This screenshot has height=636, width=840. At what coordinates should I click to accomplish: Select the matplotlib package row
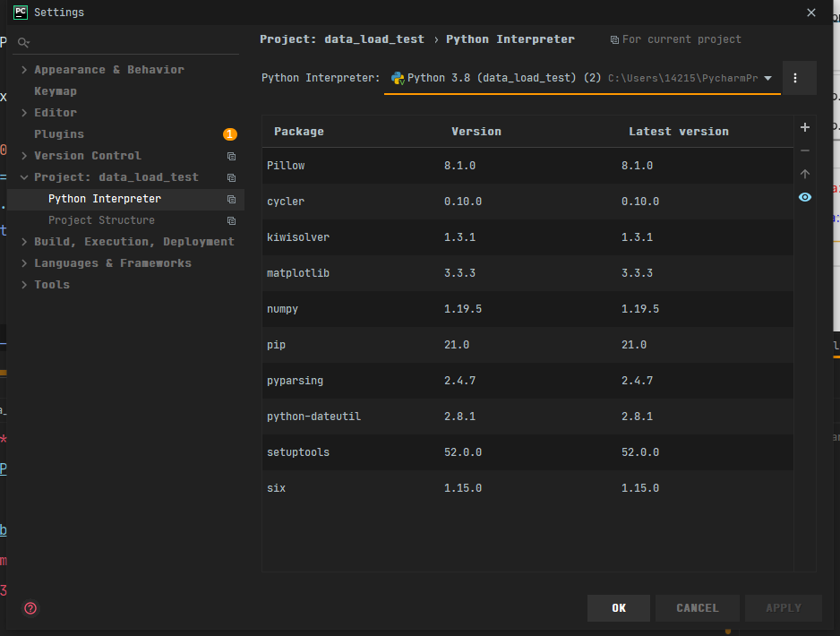tap(527, 273)
